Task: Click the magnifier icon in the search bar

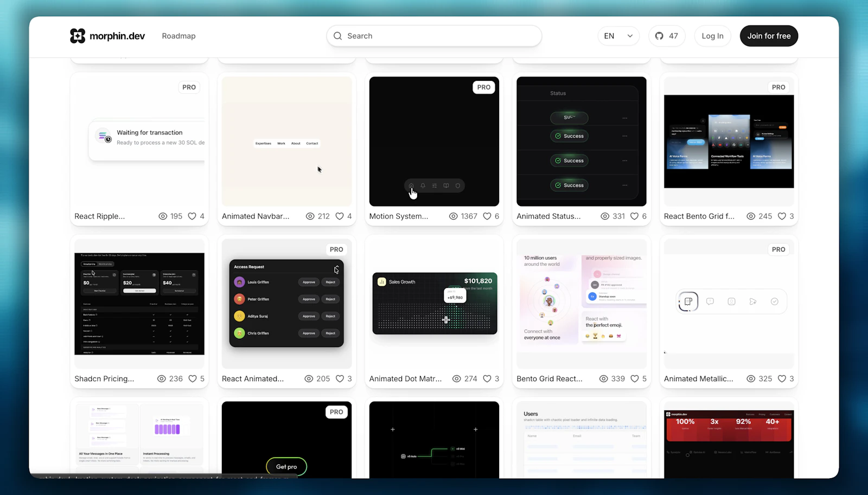Action: coord(337,36)
